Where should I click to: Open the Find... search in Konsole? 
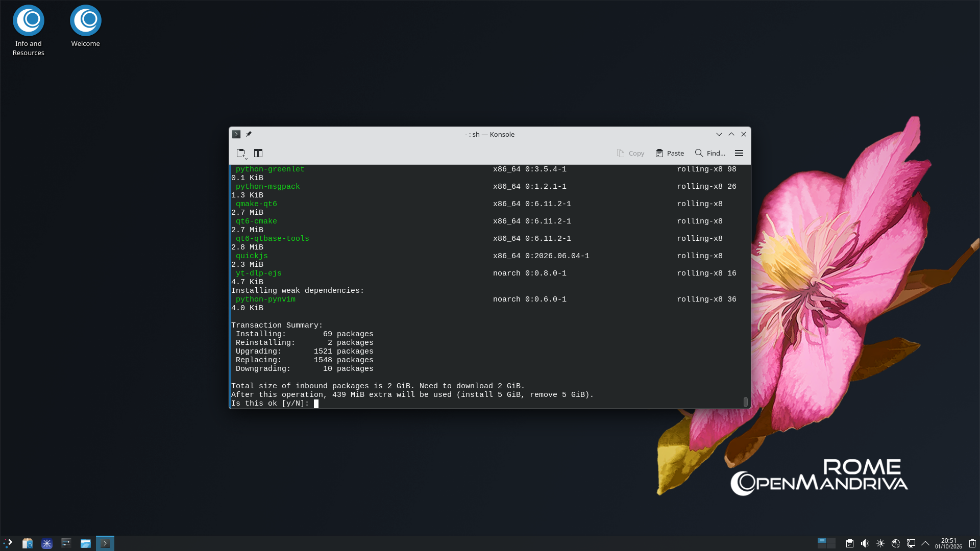pos(710,153)
